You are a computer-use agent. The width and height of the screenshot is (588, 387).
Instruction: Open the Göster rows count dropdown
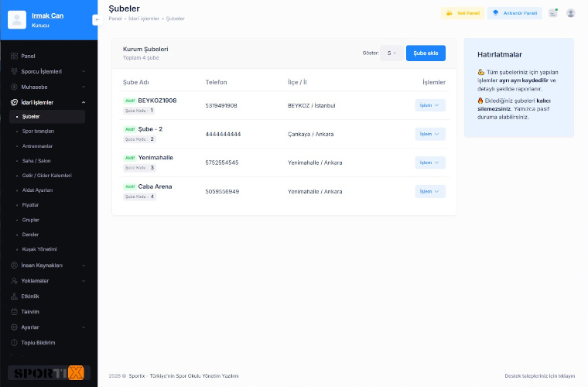(391, 53)
